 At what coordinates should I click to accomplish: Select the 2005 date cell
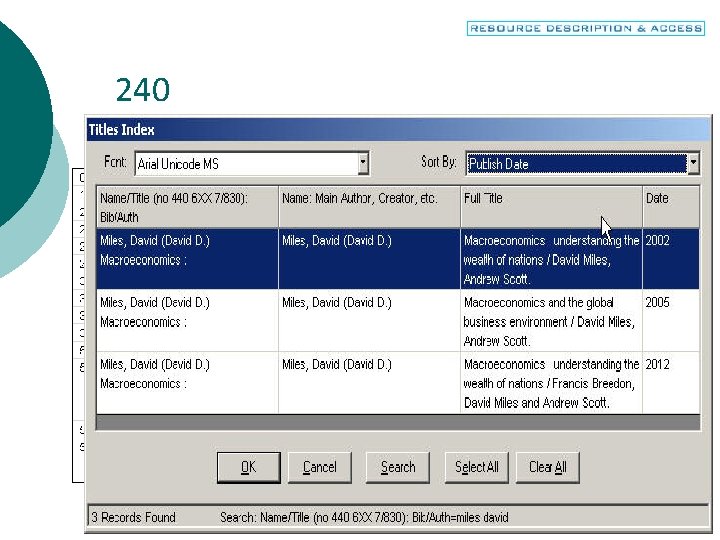click(x=671, y=321)
